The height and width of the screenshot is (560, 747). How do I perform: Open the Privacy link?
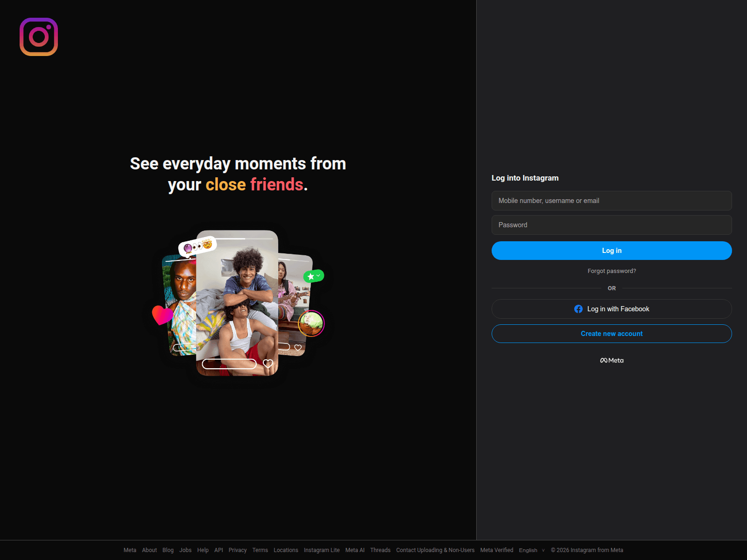(238, 550)
